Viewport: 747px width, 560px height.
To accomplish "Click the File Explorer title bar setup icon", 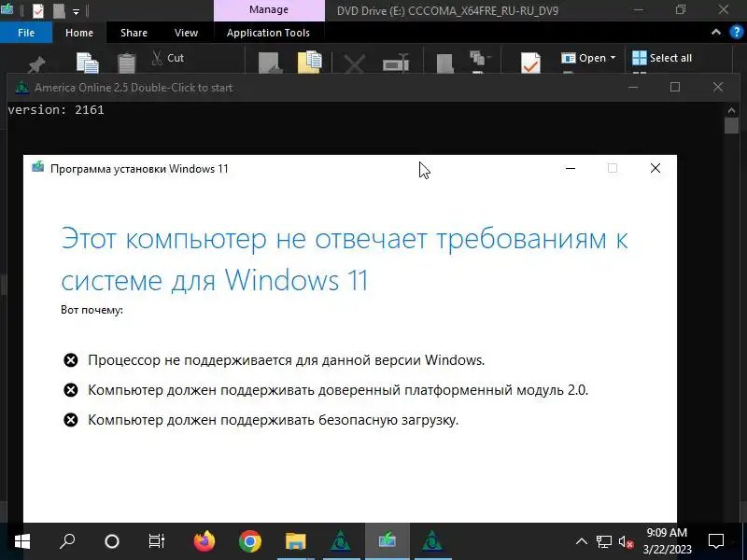I will (7, 9).
